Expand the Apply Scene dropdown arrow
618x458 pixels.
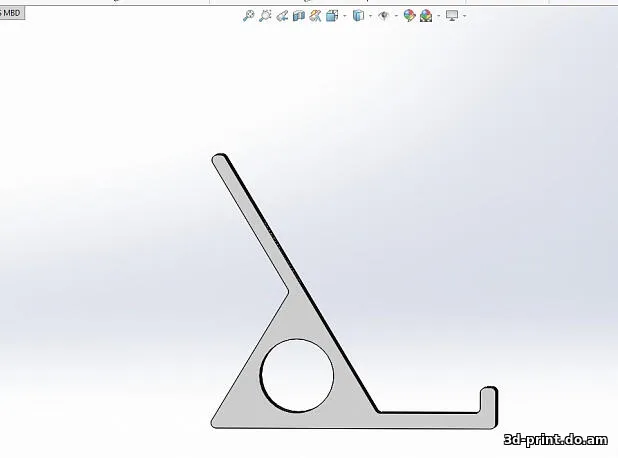439,16
